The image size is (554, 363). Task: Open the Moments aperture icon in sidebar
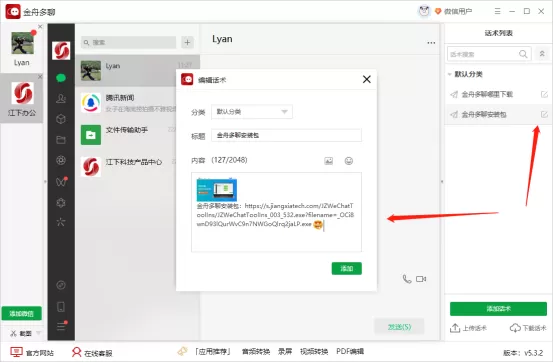[x=61, y=160]
